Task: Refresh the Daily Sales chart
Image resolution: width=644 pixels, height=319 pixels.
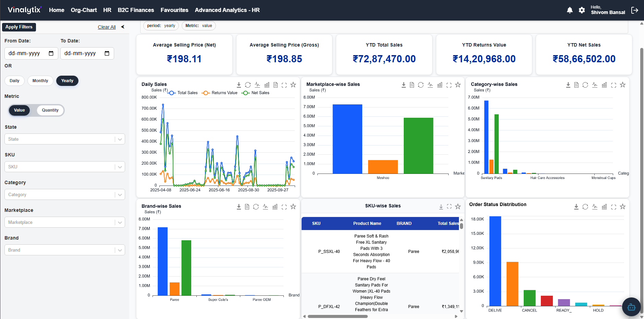Action: coord(248,85)
